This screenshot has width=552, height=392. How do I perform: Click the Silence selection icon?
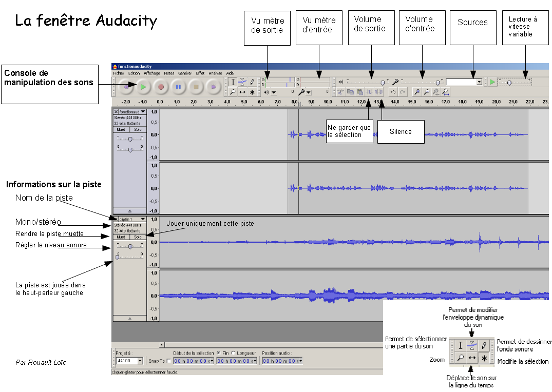[x=379, y=92]
